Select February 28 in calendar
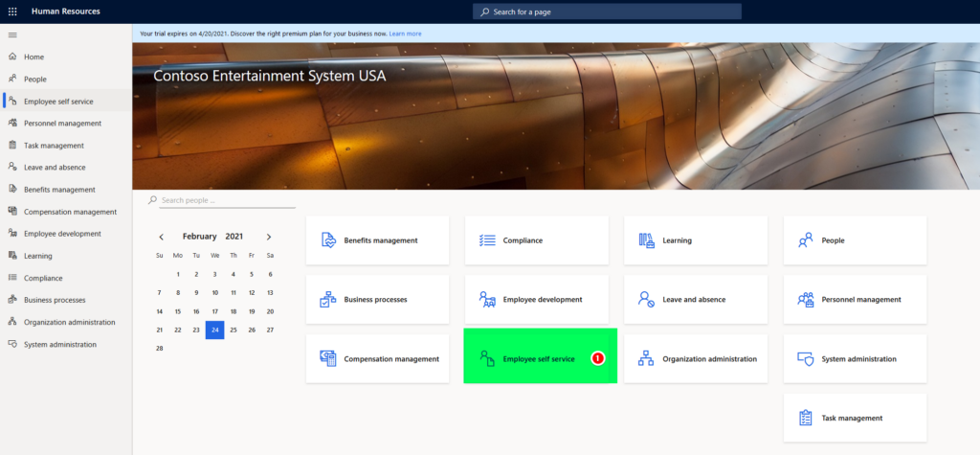 (160, 348)
